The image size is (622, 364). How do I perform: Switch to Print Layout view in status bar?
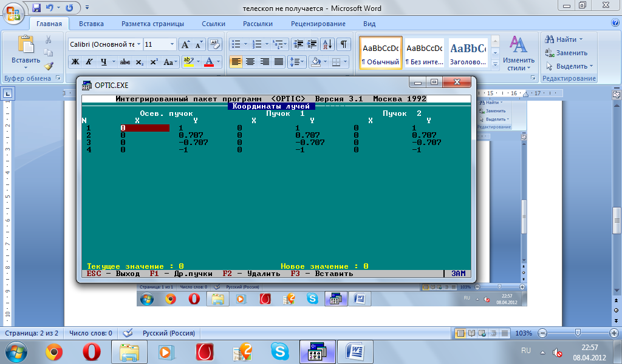(460, 333)
